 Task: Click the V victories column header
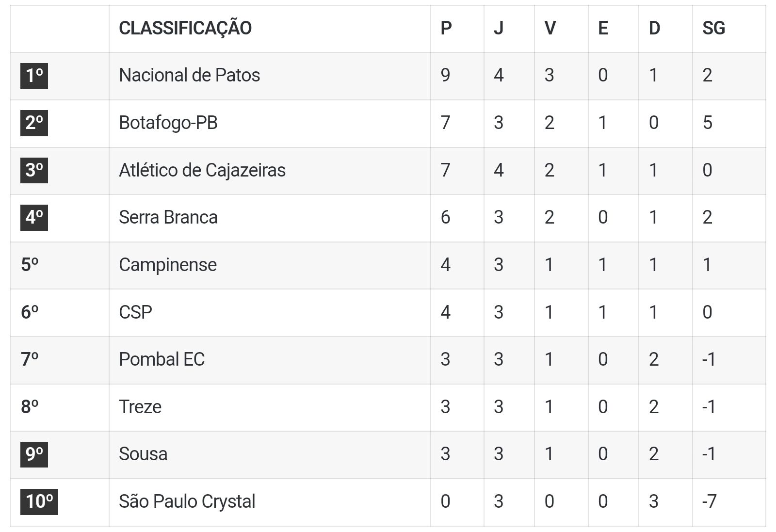point(550,28)
